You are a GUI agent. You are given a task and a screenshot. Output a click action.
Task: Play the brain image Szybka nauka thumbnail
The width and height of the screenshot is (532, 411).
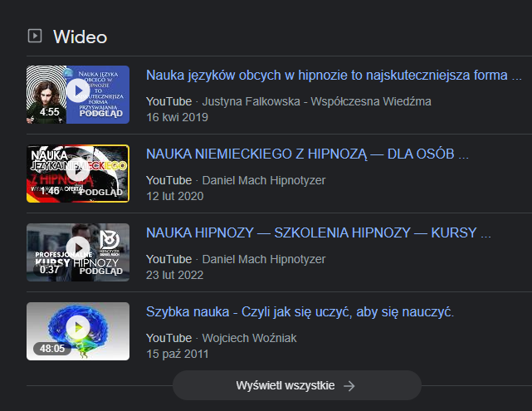[x=78, y=331]
